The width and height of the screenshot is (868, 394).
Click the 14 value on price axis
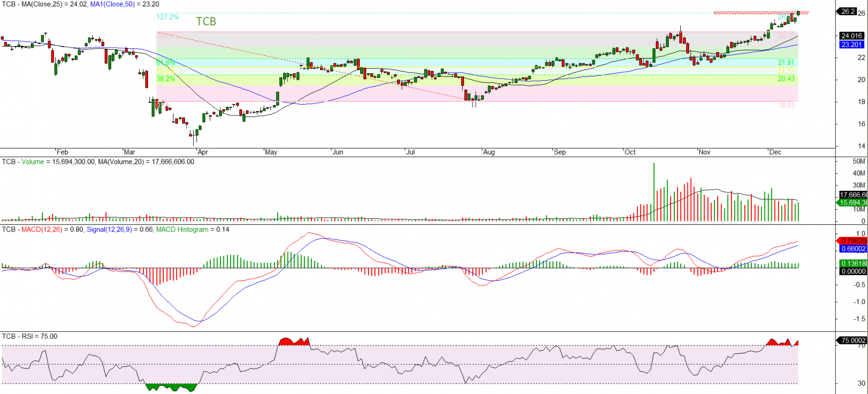[861, 146]
